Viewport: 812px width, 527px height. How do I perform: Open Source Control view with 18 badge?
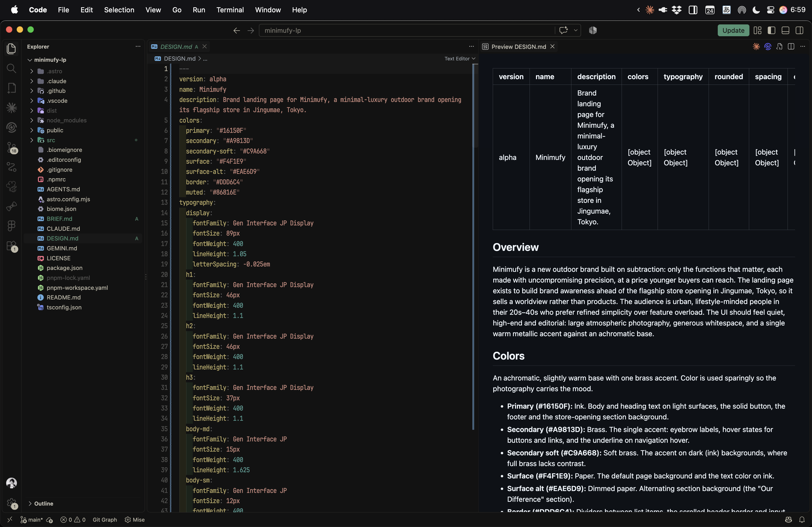(x=11, y=147)
